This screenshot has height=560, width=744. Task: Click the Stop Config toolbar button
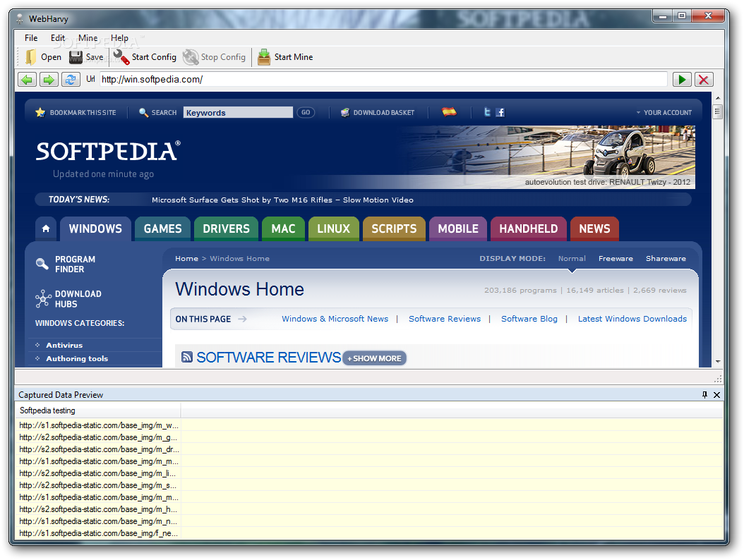point(215,57)
